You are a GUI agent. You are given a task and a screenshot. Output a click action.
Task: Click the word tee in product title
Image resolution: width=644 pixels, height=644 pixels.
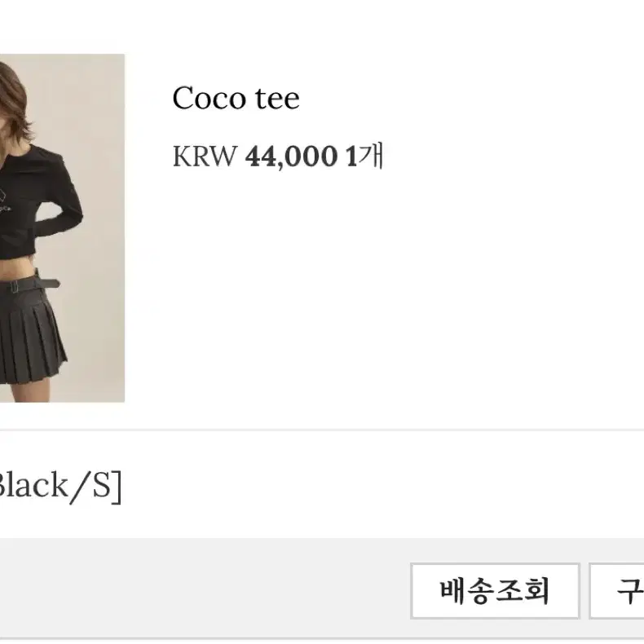click(x=277, y=99)
